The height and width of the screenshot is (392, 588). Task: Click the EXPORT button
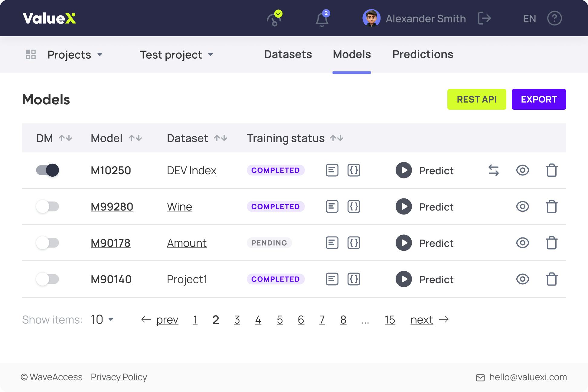[x=539, y=99]
